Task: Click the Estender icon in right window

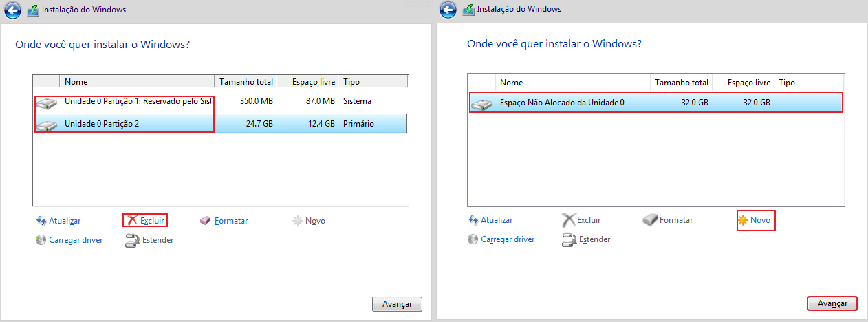Action: 569,239
